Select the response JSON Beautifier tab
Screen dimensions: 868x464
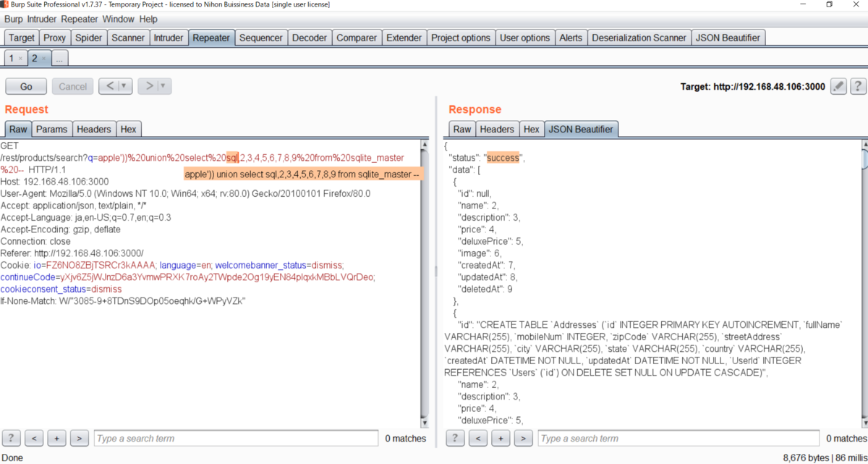coord(582,129)
